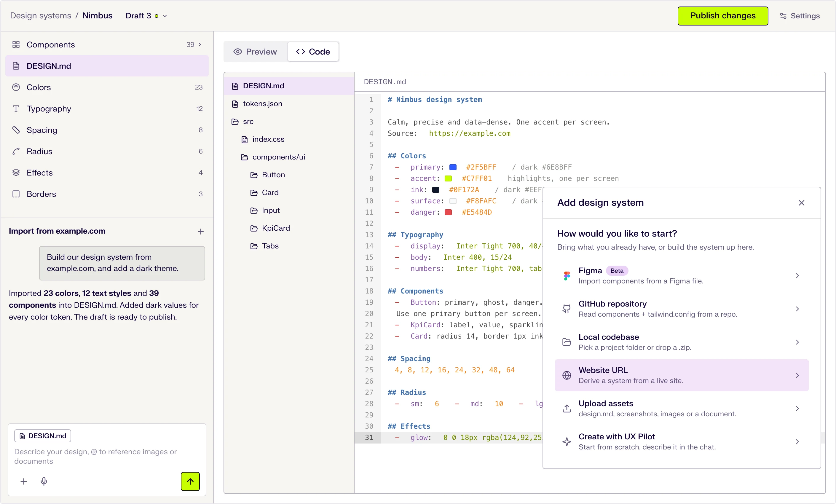Click the sparkle icon for UX Pilot
This screenshot has height=504, width=836.
coord(567,441)
